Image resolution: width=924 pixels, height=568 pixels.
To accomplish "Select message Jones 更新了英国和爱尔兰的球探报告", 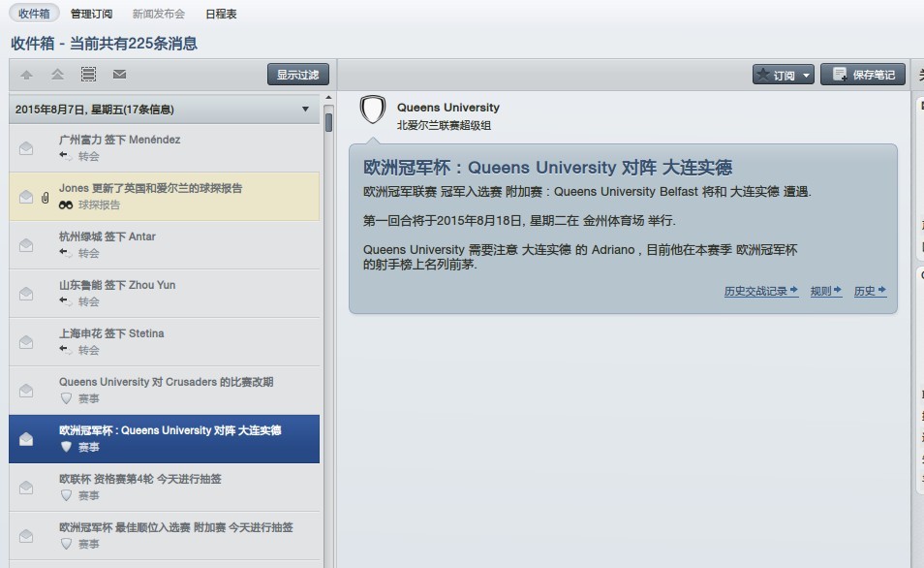I will point(165,197).
